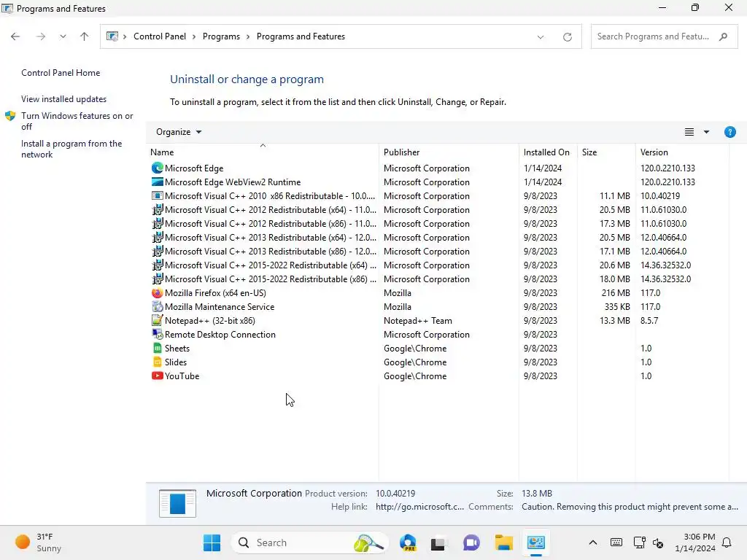Click the Microsoft Edge program icon
The height and width of the screenshot is (560, 747).
[x=158, y=168]
